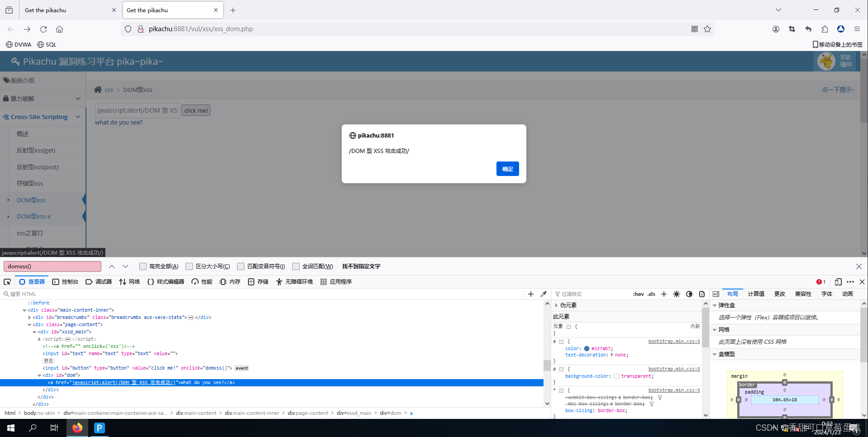This screenshot has height=437, width=868.
Task: Open the 性能 performance tab
Action: (202, 282)
